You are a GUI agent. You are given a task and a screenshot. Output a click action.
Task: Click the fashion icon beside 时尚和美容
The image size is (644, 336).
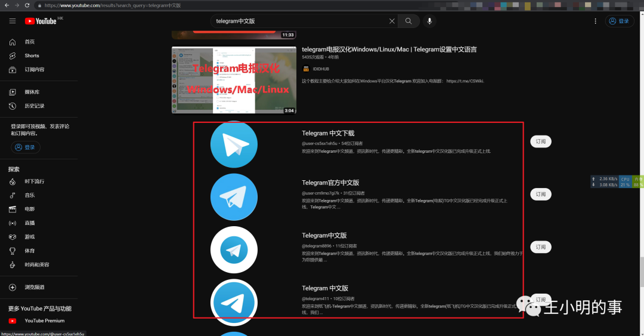13,264
